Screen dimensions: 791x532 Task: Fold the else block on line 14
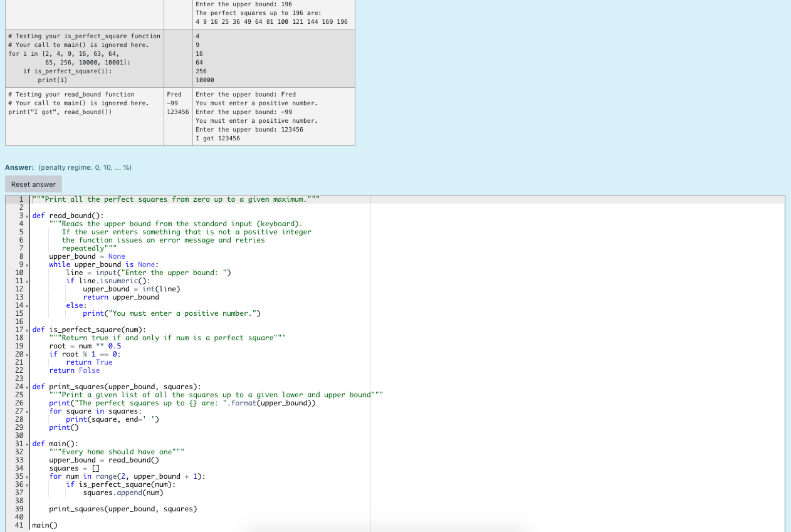[x=27, y=306]
